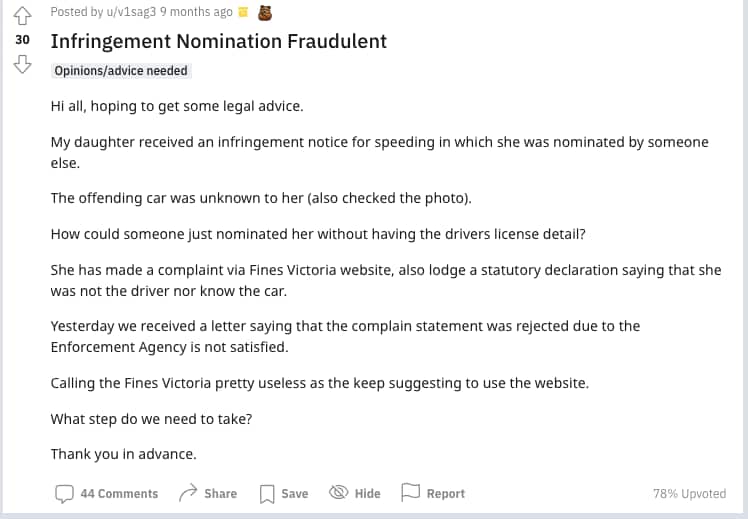Click the flag report icon
748x519 pixels.
coord(409,493)
